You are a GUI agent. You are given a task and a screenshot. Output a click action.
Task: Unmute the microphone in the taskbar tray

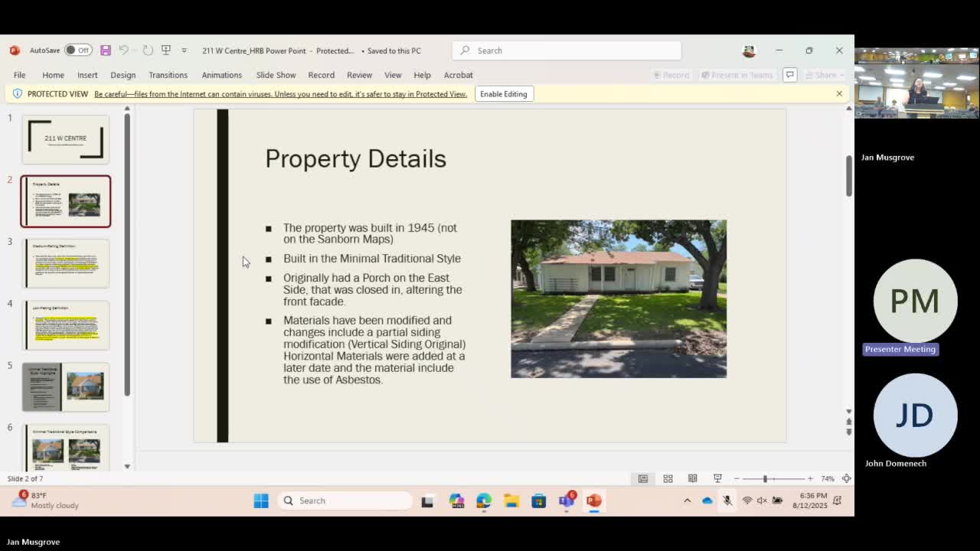tap(726, 500)
